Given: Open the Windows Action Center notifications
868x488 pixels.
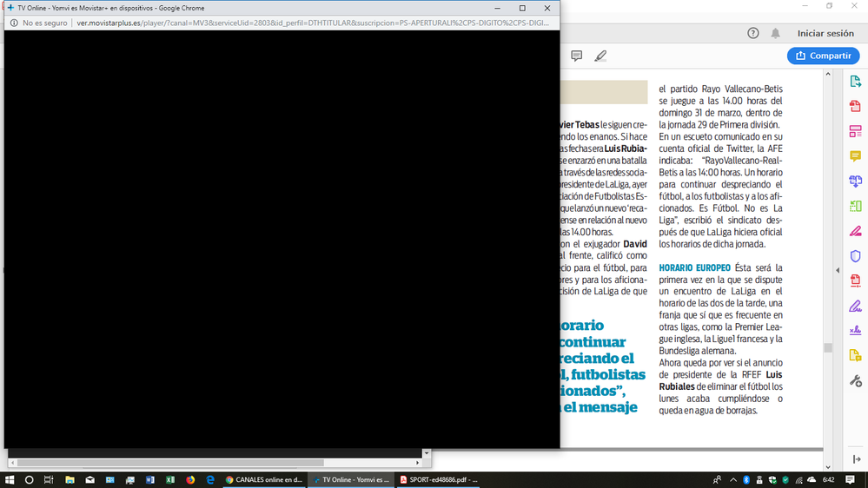Looking at the screenshot, I should 851,479.
